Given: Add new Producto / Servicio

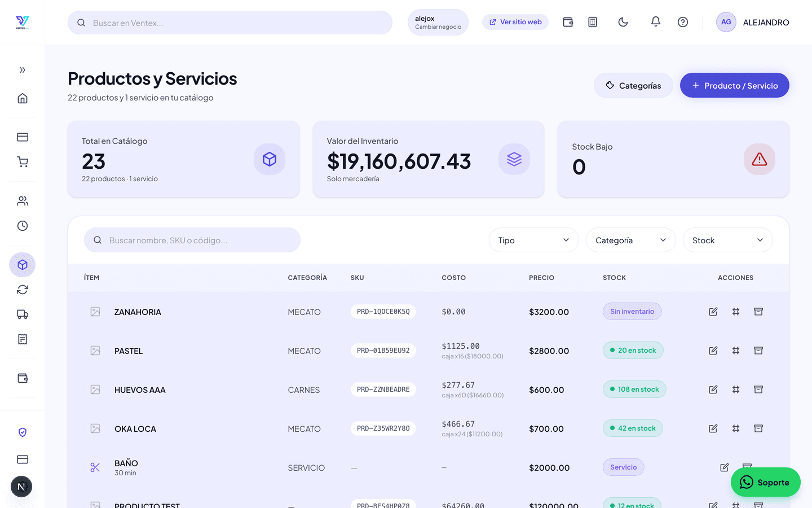Looking at the screenshot, I should click(735, 85).
